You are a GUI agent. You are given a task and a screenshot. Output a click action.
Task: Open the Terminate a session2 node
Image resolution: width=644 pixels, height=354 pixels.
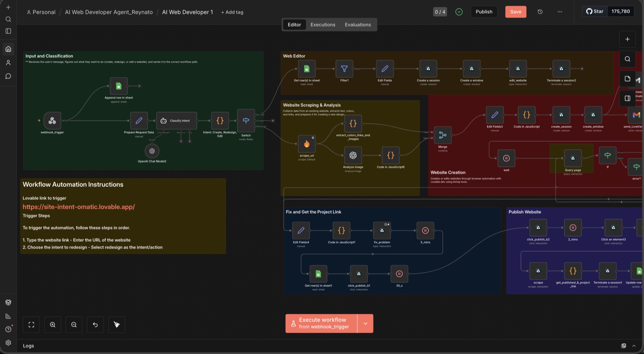tap(561, 69)
